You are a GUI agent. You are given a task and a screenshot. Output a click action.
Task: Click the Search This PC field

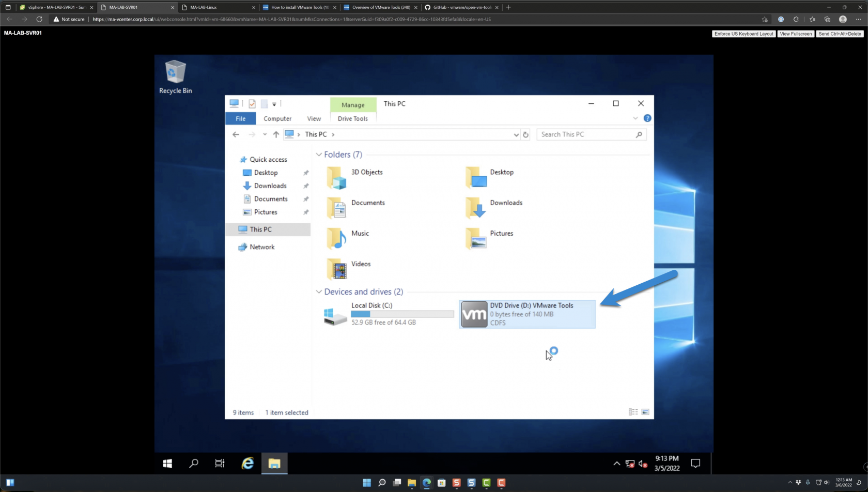click(x=592, y=134)
